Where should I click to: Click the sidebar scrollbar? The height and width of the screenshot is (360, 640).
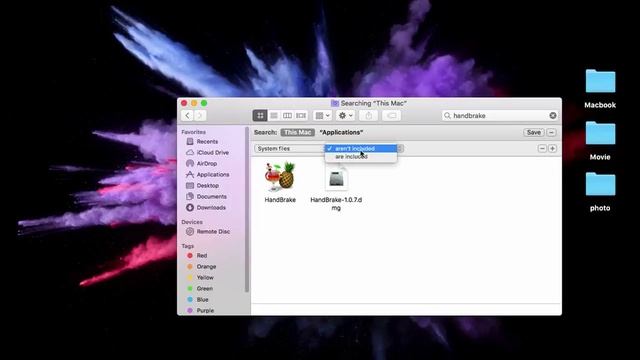pos(247,210)
